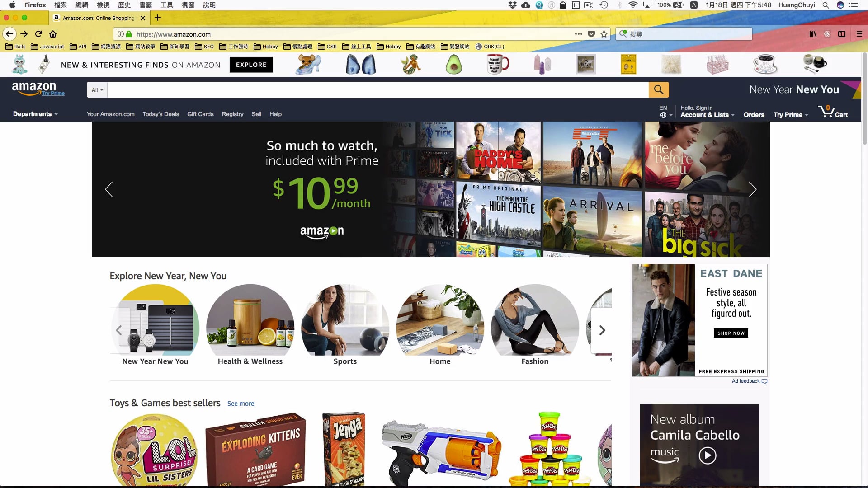Go to Firefox home page icon

(x=53, y=34)
